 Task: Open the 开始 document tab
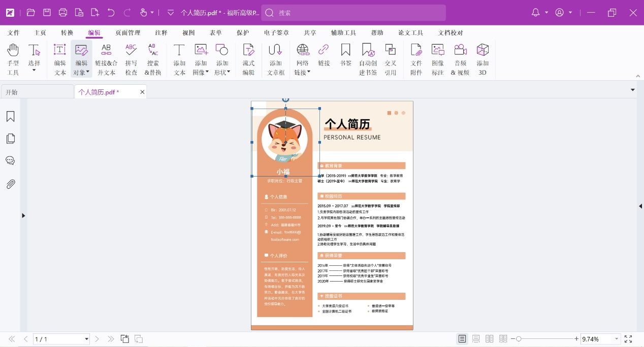tap(37, 92)
